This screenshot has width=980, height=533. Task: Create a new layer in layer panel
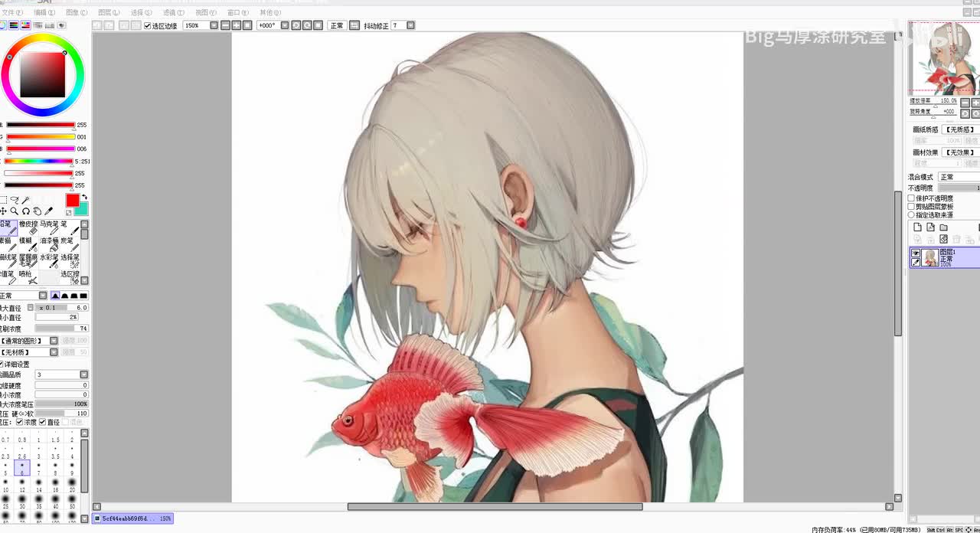pyautogui.click(x=917, y=227)
